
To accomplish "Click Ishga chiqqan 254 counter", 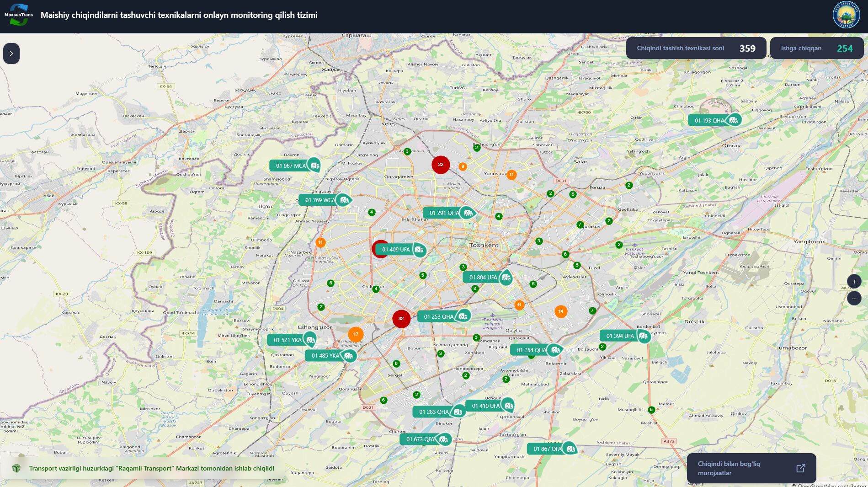I will [x=816, y=48].
